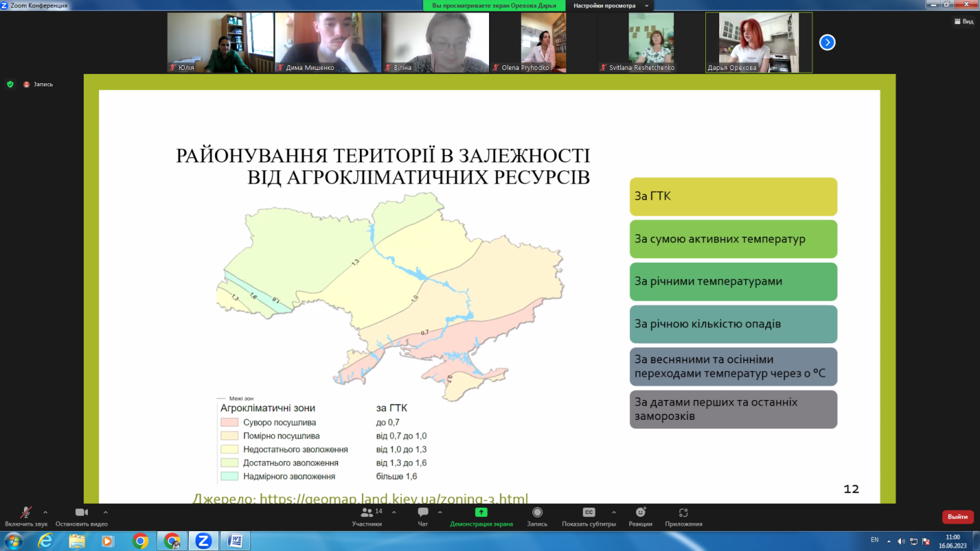Expand the subtitles options arrow
This screenshot has height=551, width=980.
(613, 512)
